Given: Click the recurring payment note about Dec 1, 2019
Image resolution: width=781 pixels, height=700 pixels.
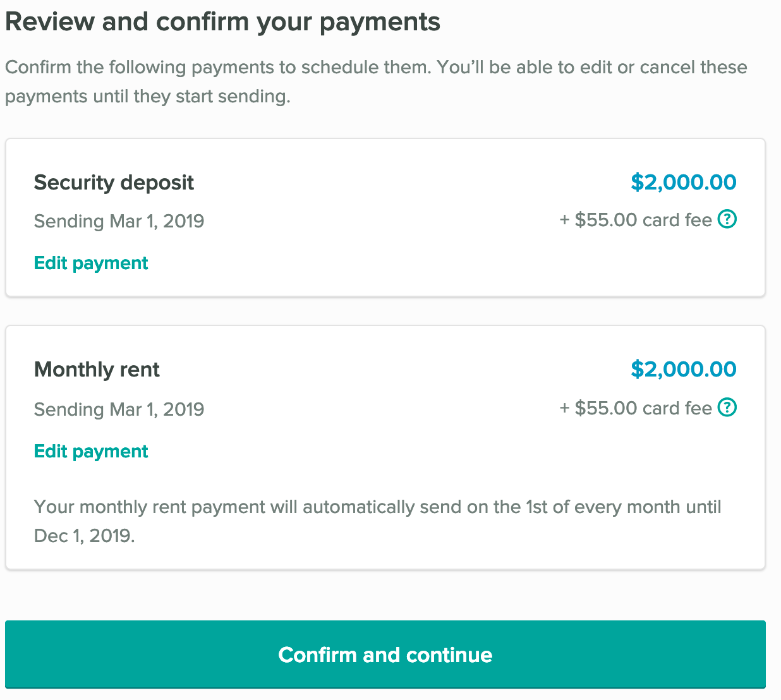Looking at the screenshot, I should click(x=378, y=521).
